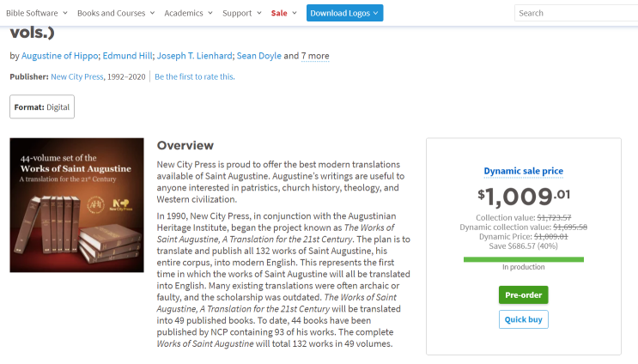Show the 7 more authors
Viewport: 638px width, 364px height.
pos(315,56)
